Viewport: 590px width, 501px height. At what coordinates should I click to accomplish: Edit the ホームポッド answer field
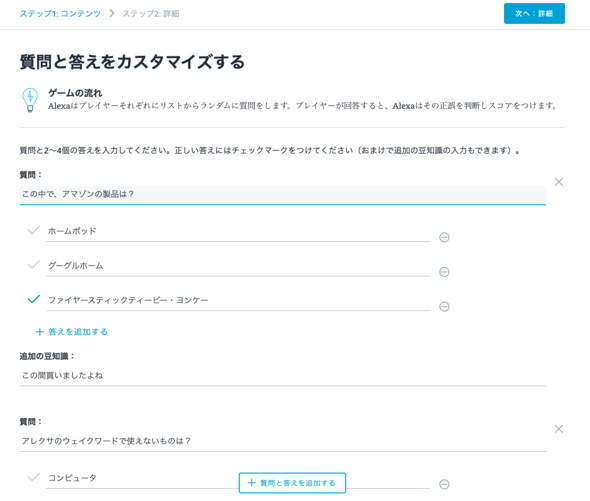[238, 231]
